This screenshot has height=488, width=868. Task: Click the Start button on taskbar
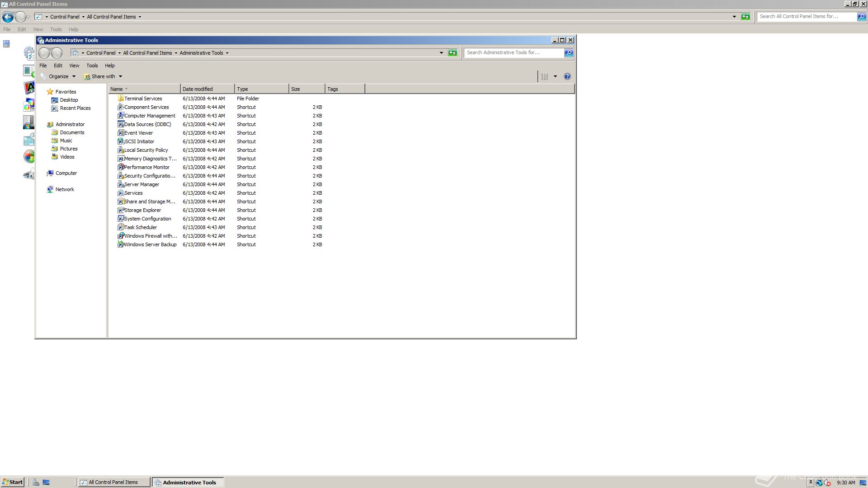(x=12, y=482)
